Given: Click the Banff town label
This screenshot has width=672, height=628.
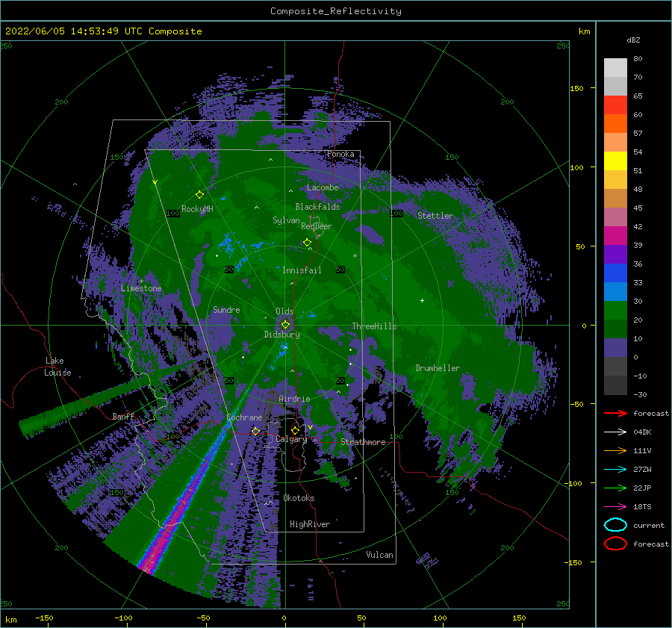Looking at the screenshot, I should [123, 416].
